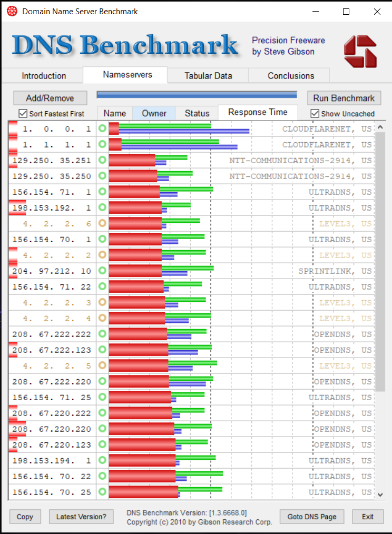Click the GRC red logo icon

coord(360,52)
